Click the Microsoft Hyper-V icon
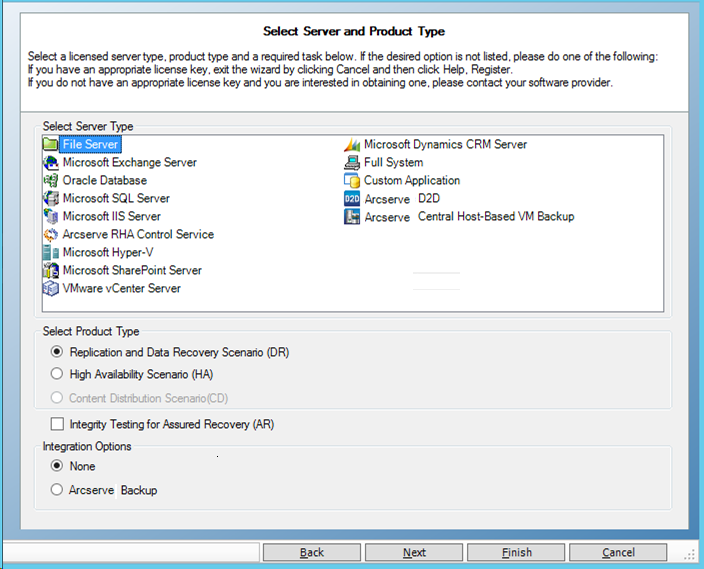Viewport: 704px width, 569px height. (x=51, y=252)
